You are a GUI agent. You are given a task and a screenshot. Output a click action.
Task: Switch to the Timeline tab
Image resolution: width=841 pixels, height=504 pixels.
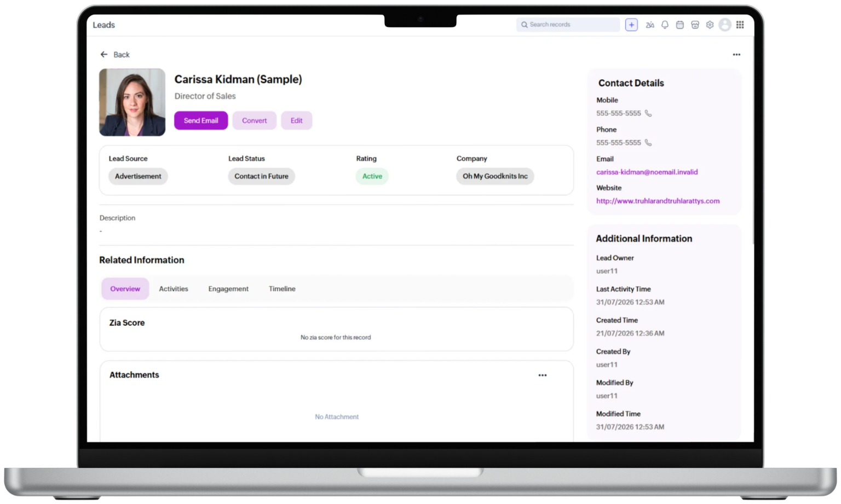coord(282,289)
